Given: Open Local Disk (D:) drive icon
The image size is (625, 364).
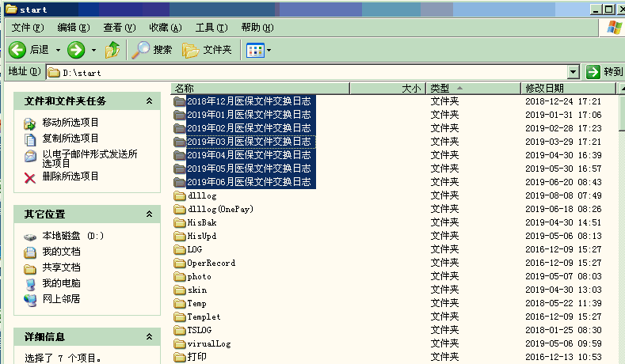Looking at the screenshot, I should tap(30, 237).
